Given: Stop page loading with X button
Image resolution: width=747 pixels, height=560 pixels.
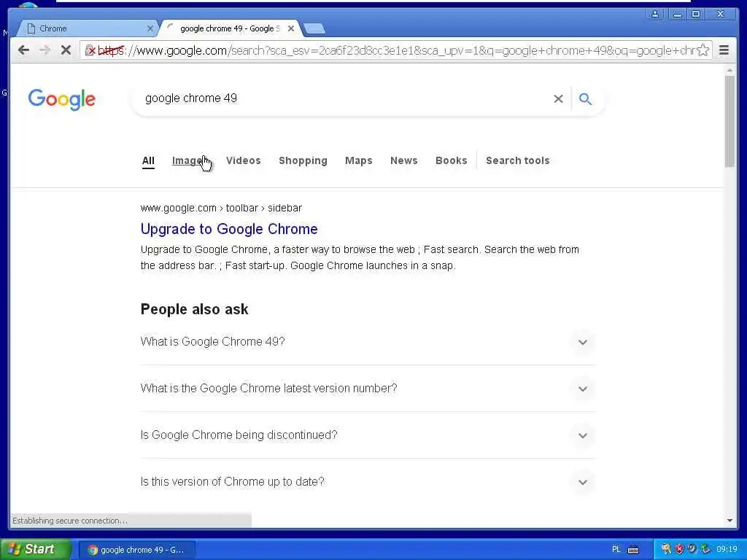Looking at the screenshot, I should (x=66, y=50).
